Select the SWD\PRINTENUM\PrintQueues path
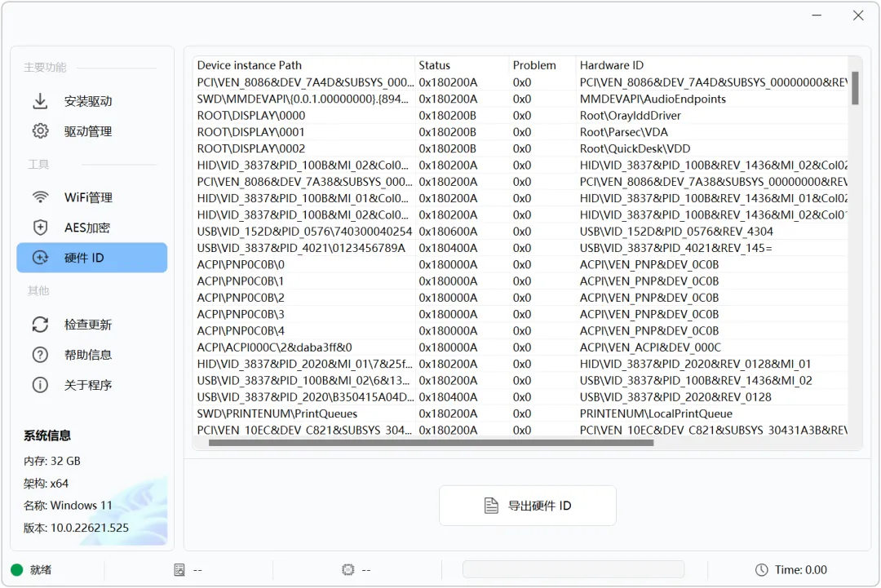Viewport: 881px width, 588px height. (277, 414)
